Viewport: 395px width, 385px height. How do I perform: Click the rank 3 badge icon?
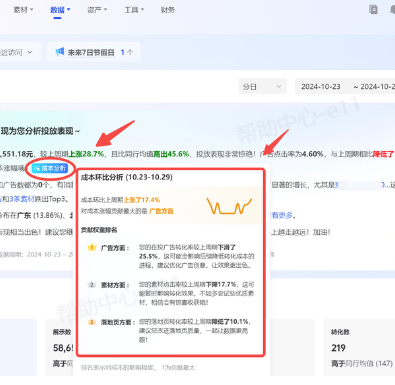(x=92, y=322)
